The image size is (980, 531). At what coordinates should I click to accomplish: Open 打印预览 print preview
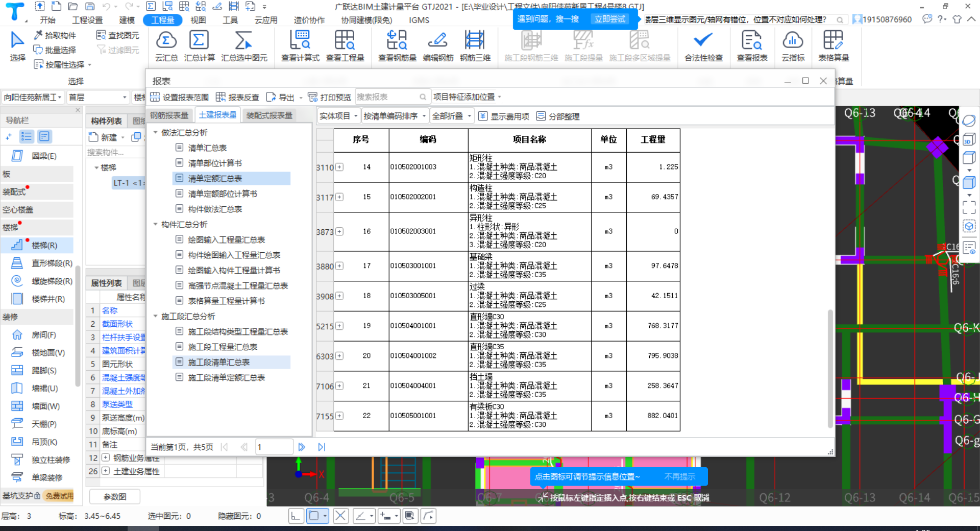pyautogui.click(x=330, y=97)
